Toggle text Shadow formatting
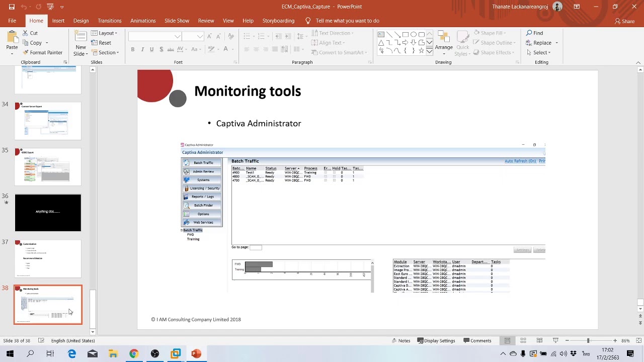The height and width of the screenshot is (362, 644). tap(161, 49)
